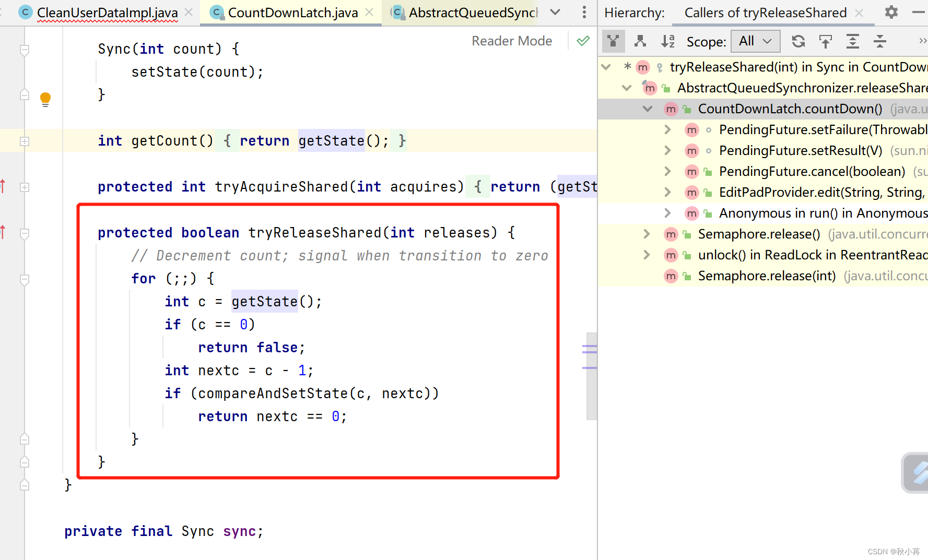The height and width of the screenshot is (560, 928).
Task: Select CountDownLatch.countDown() in hierarchy
Action: click(763, 109)
